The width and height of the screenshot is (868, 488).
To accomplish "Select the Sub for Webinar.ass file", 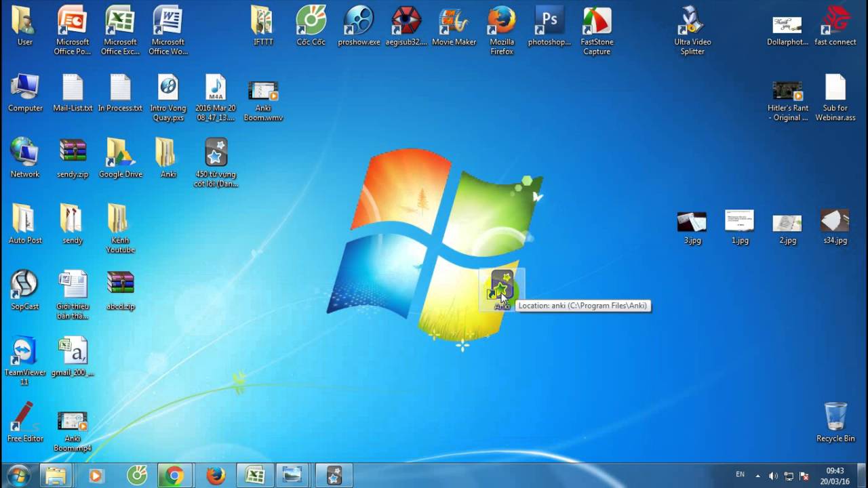I will (835, 98).
